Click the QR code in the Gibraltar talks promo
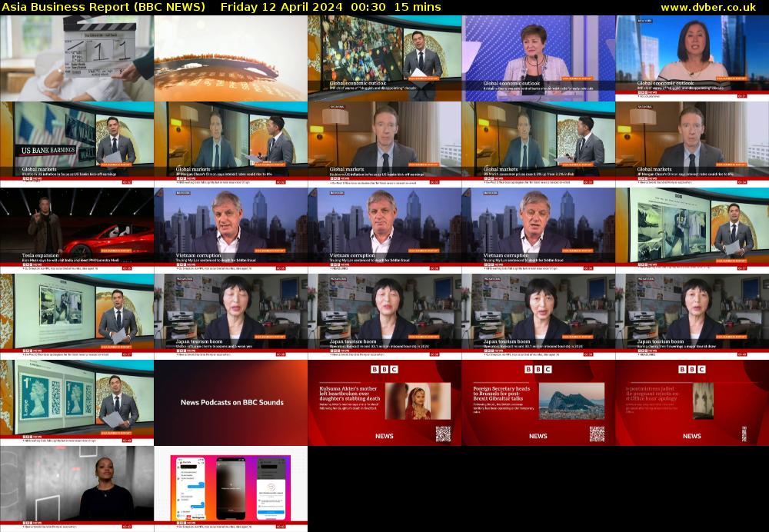Screen dimensions: 769x532 coord(597,434)
